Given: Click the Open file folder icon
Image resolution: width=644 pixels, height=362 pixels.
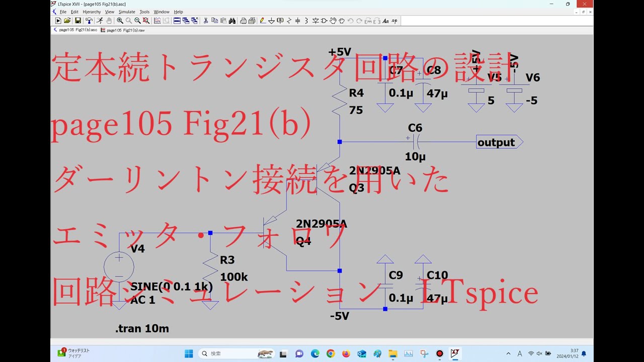Looking at the screenshot, I should pyautogui.click(x=67, y=21).
